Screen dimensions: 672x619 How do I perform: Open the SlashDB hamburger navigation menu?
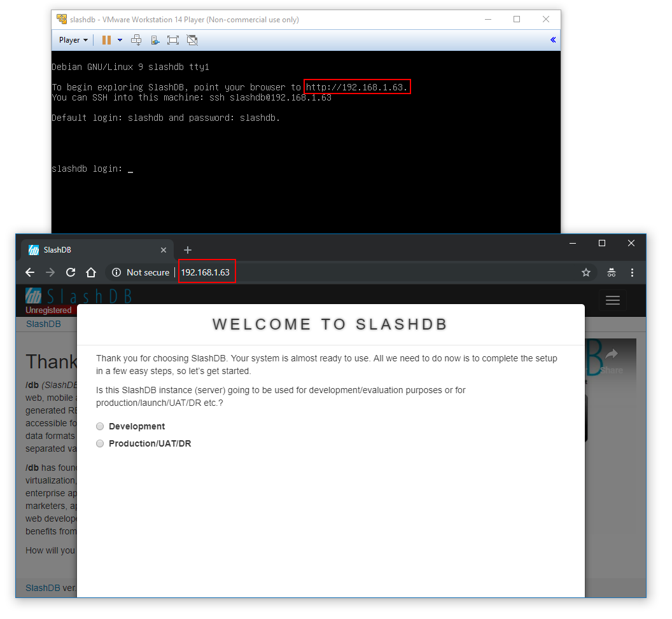[x=612, y=300]
